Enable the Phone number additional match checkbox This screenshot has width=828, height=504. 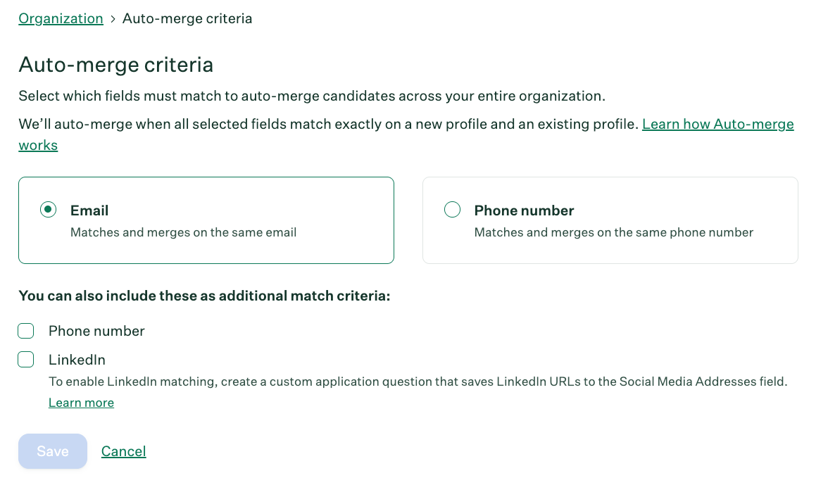pos(25,330)
